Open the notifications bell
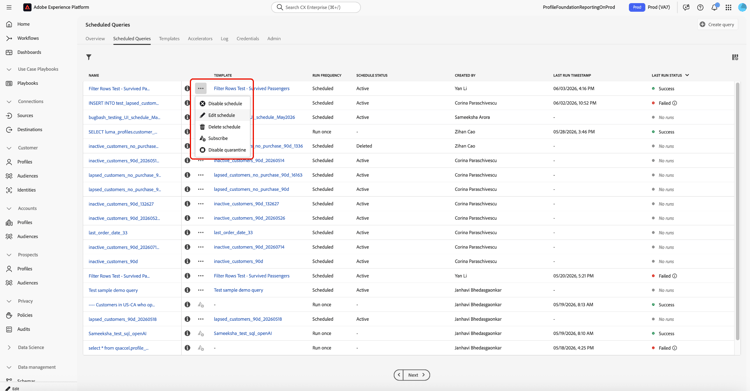 [x=715, y=8]
